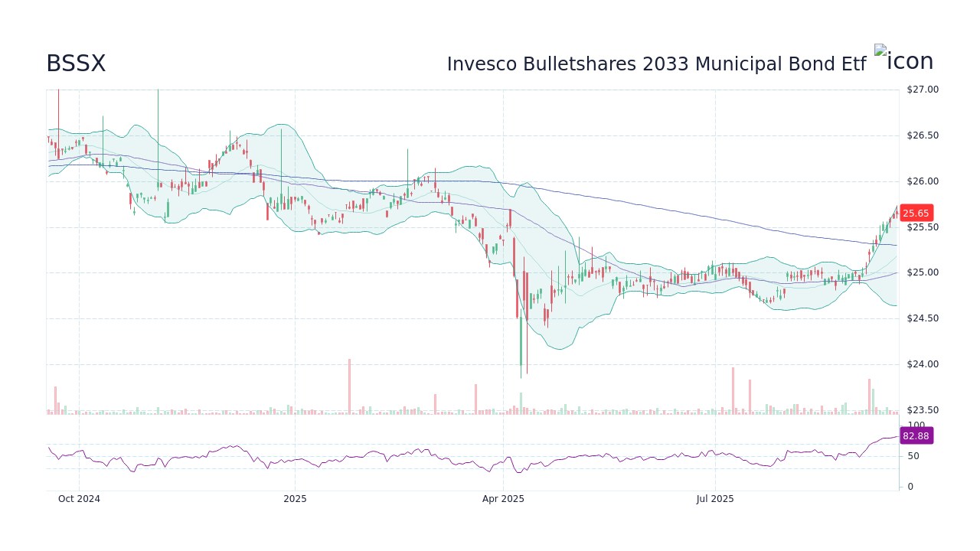
Task: Click the $26.00 price axis label
Action: pos(923,181)
